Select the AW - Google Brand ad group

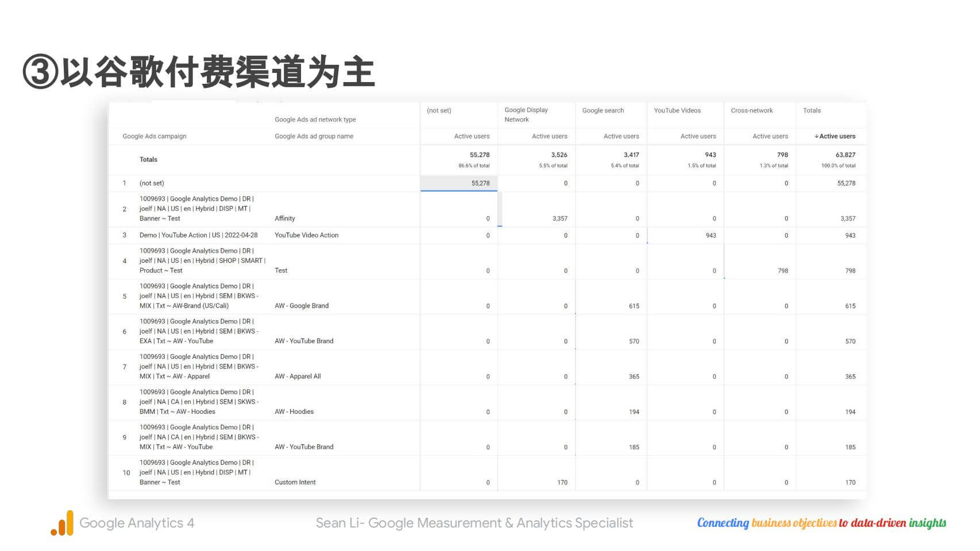[x=302, y=306]
